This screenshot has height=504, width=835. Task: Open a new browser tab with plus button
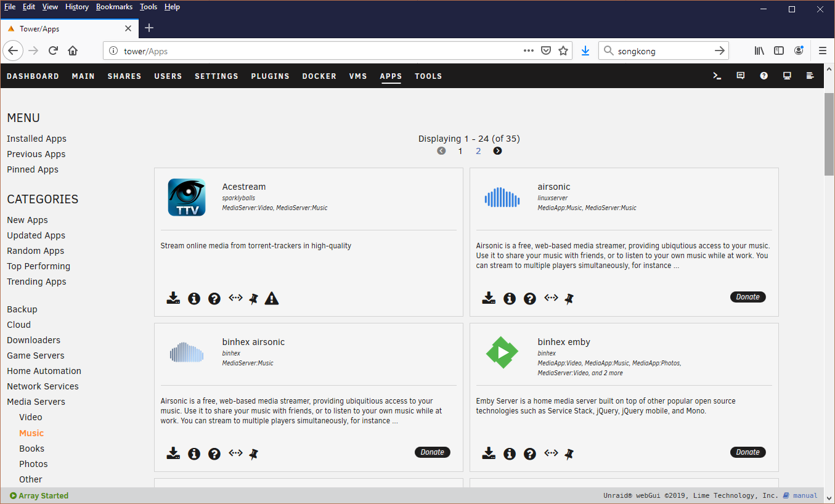149,28
